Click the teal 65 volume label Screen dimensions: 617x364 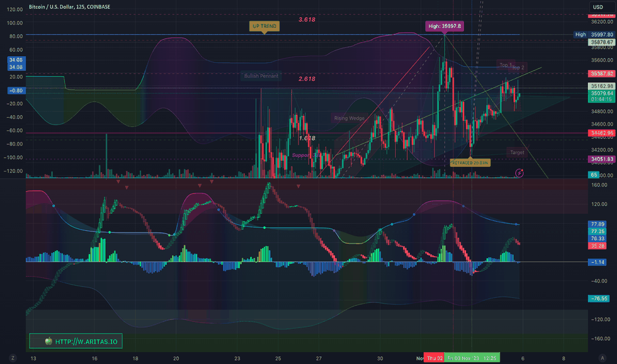594,175
